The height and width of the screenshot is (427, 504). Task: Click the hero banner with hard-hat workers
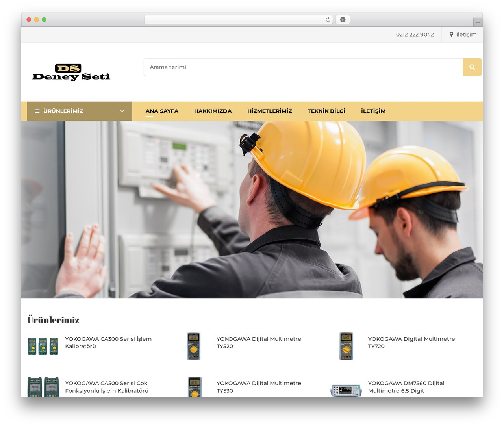pos(252,209)
